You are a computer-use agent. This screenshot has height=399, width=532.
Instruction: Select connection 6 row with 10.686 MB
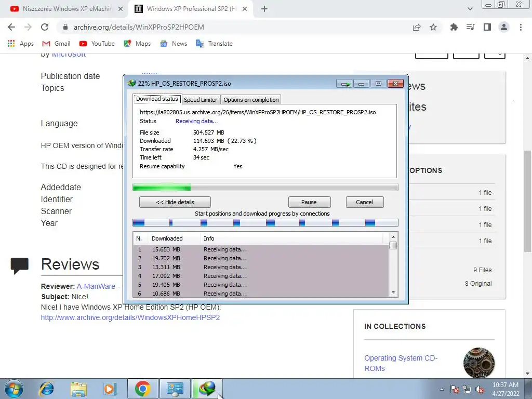(261, 294)
